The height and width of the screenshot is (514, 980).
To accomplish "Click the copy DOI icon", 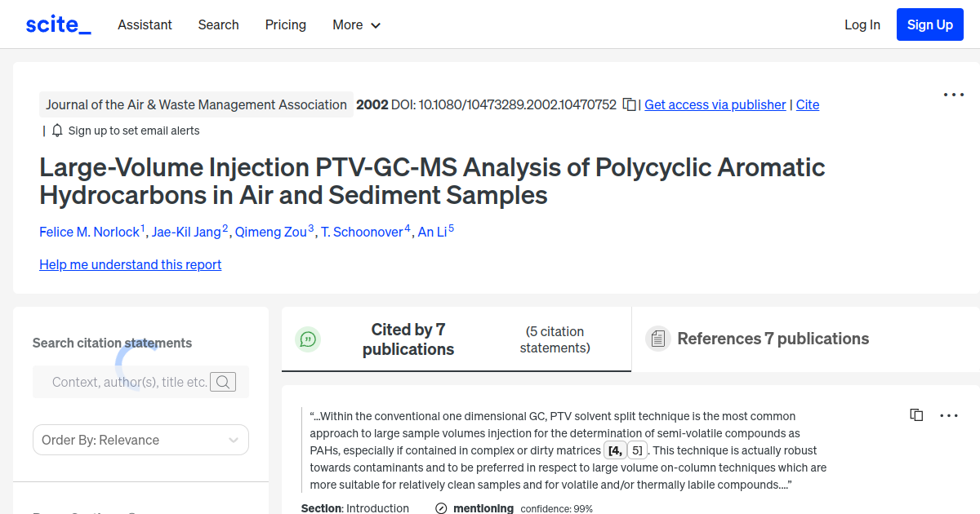I will 629,104.
